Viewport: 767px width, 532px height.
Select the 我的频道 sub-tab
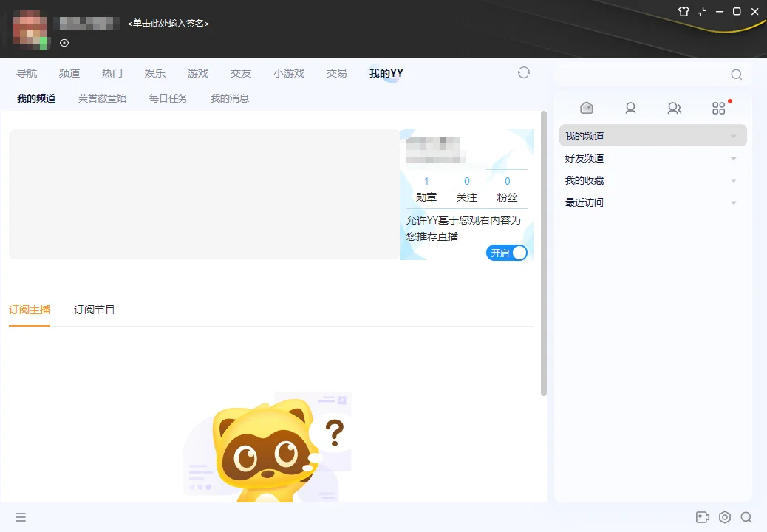[36, 98]
